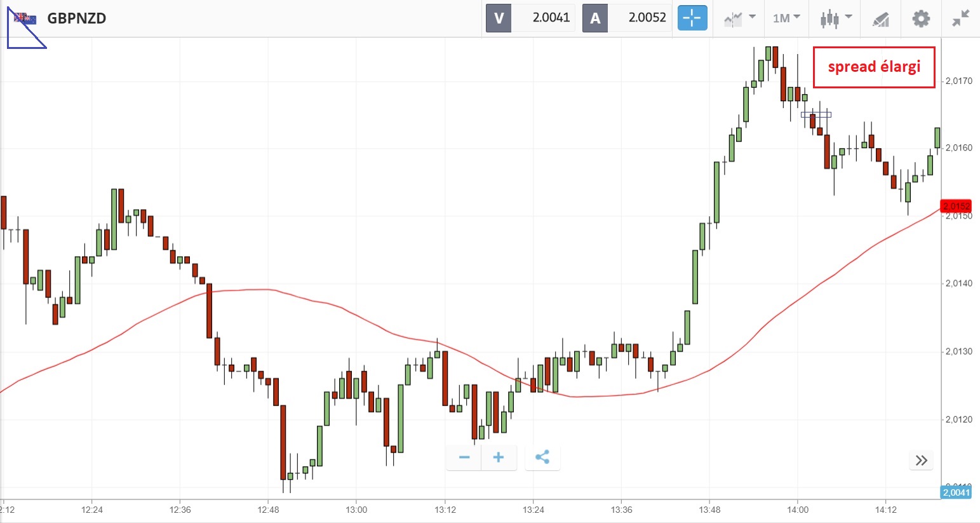This screenshot has height=523, width=980.
Task: Open the 1M timeframe dropdown
Action: 786,18
